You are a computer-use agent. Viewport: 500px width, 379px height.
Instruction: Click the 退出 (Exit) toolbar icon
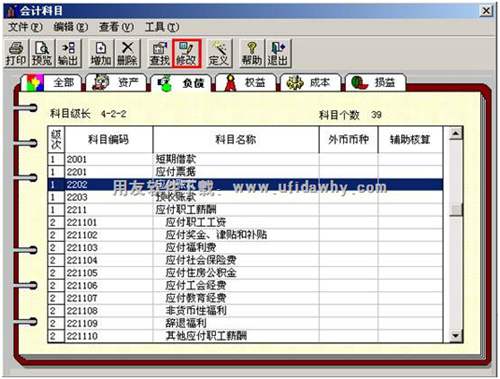[x=278, y=53]
